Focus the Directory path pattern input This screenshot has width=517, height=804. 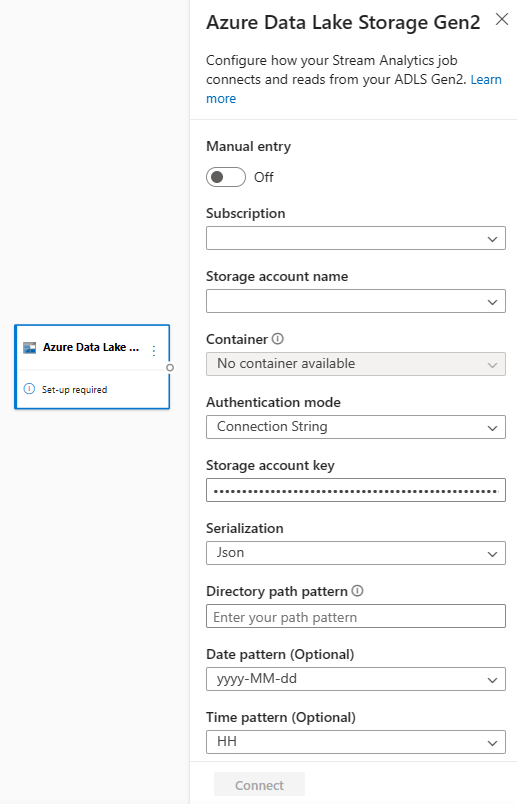356,616
